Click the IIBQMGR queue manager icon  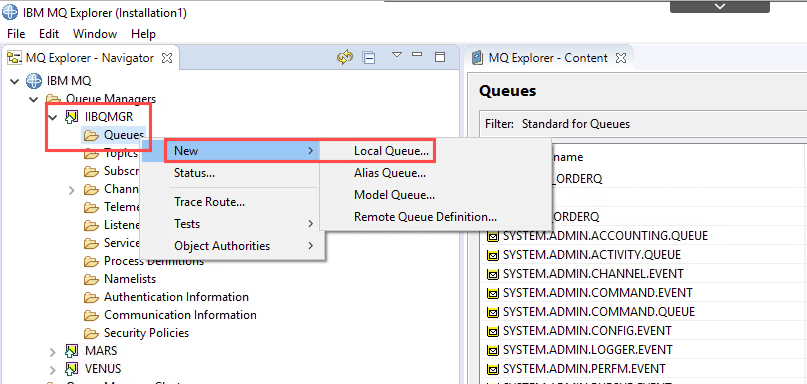pyautogui.click(x=72, y=117)
